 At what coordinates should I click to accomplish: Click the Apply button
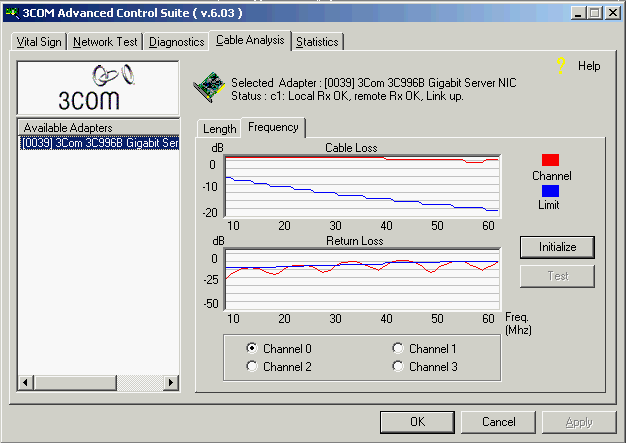tap(579, 422)
